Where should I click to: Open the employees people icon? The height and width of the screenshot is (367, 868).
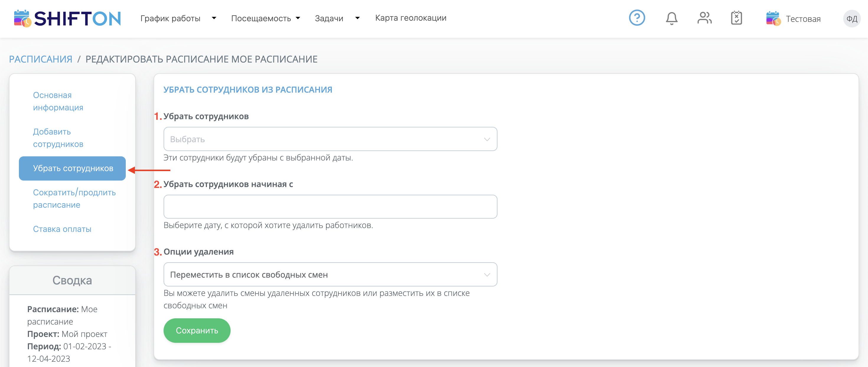(704, 18)
